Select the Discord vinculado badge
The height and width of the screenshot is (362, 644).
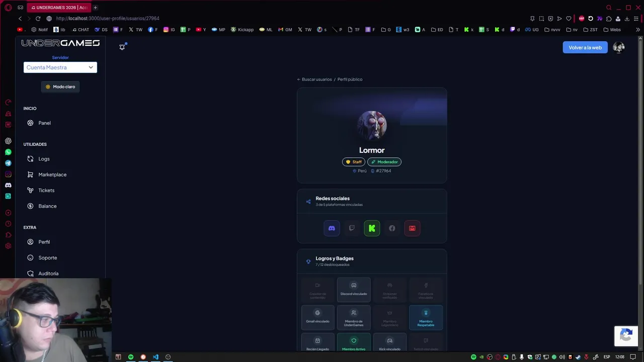(354, 290)
